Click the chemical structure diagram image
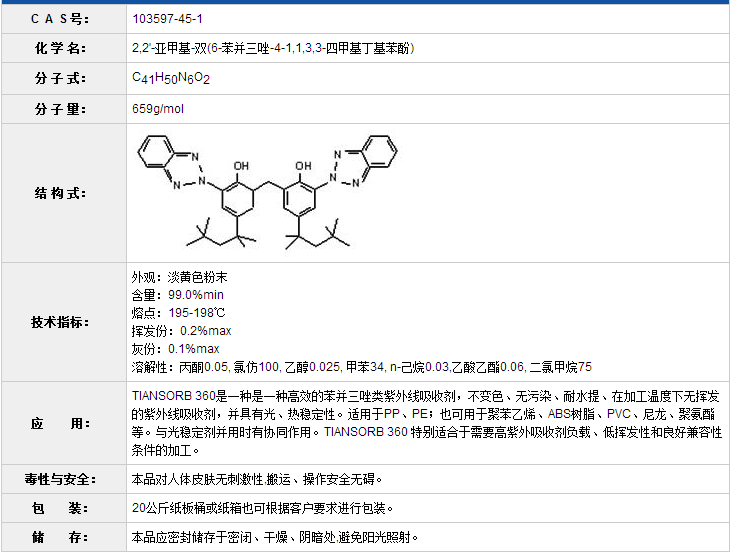Image resolution: width=742 pixels, height=554 pixels. 266,192
